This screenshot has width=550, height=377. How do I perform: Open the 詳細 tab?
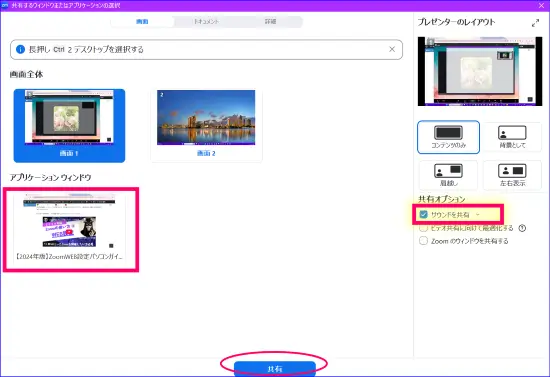tap(270, 22)
